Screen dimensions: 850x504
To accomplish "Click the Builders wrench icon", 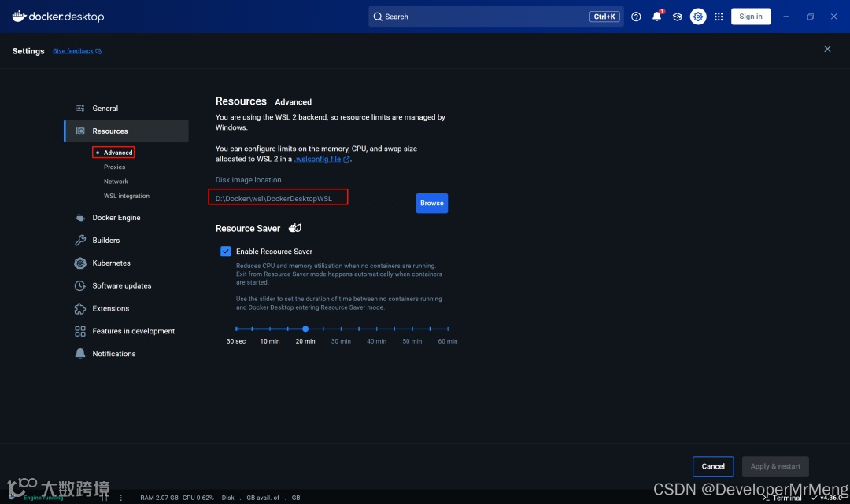I will [x=80, y=241].
